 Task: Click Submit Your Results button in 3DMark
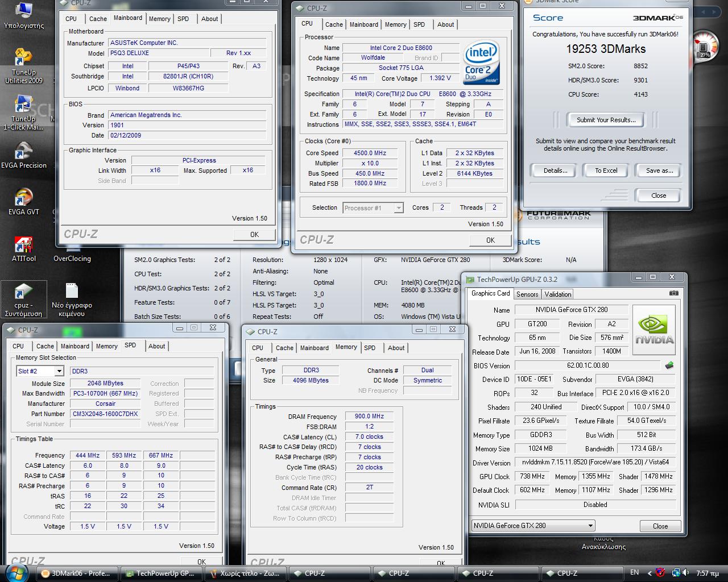click(x=606, y=120)
